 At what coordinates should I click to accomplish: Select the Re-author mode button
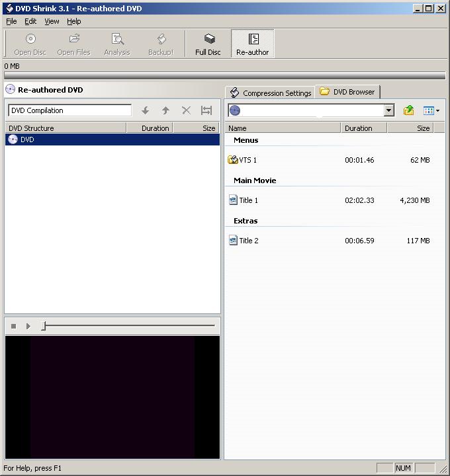click(x=253, y=44)
